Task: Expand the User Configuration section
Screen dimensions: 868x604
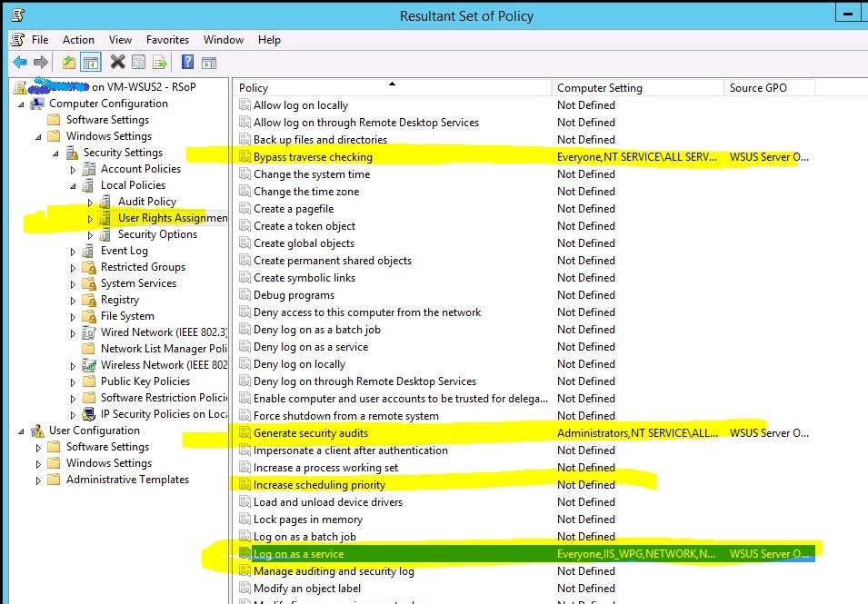Action: pyautogui.click(x=20, y=430)
